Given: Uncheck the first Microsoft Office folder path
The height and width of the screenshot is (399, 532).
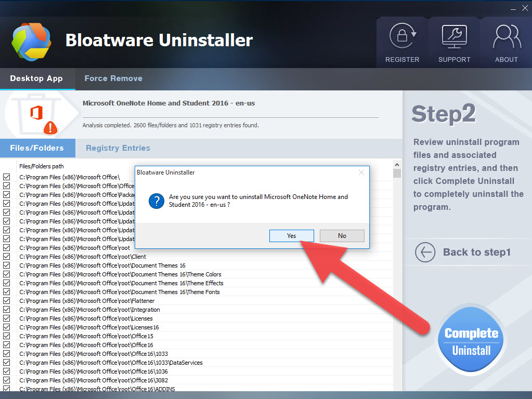Looking at the screenshot, I should [7, 177].
